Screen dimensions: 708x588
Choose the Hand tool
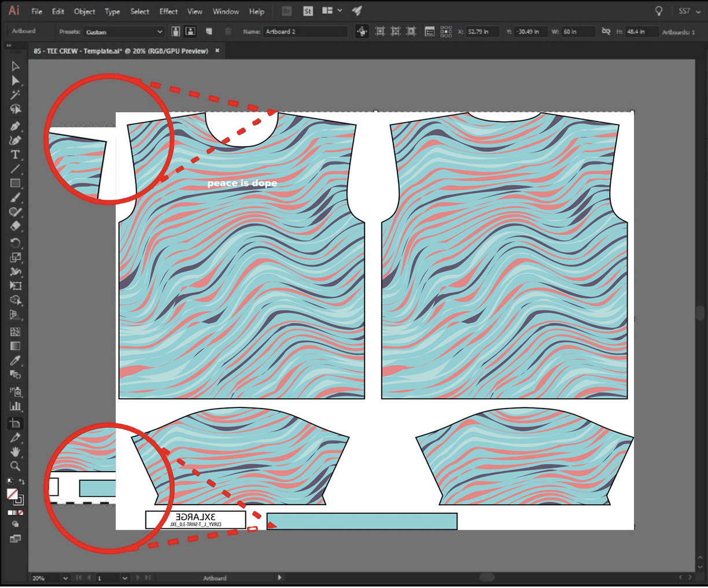point(16,451)
